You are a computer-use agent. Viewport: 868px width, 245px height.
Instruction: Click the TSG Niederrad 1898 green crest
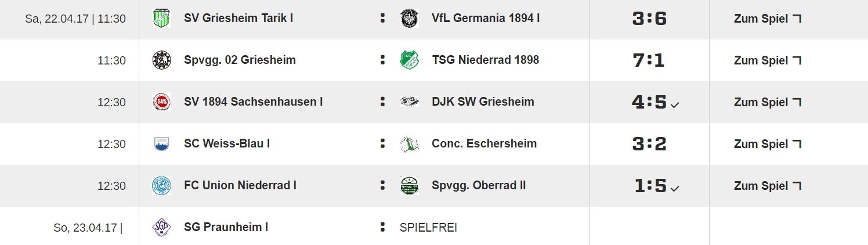(x=410, y=60)
